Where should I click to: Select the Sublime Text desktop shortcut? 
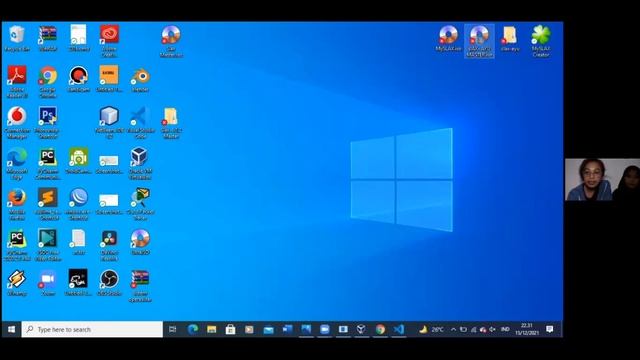point(48,204)
